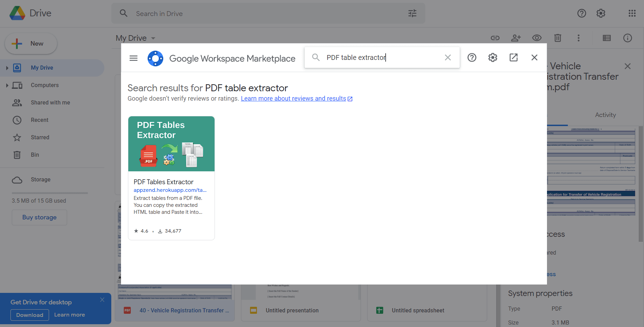Screen dimensions: 644x327
Task: Click the PDF icon beside Vehicle Registration file
Action: (127, 310)
